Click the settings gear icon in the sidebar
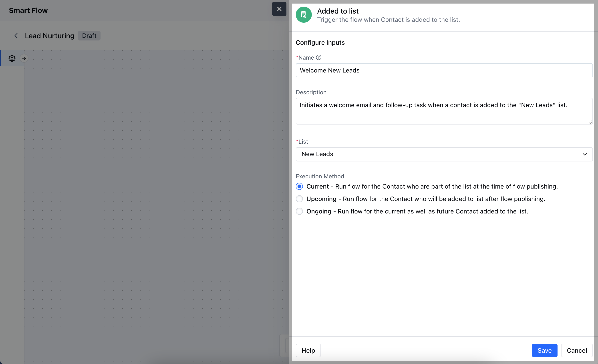Viewport: 598px width, 364px height. click(12, 58)
